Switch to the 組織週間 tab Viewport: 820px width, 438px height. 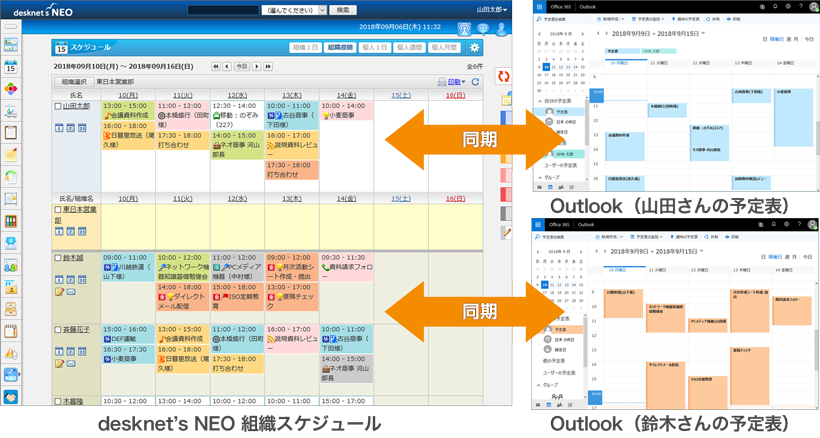pyautogui.click(x=340, y=48)
